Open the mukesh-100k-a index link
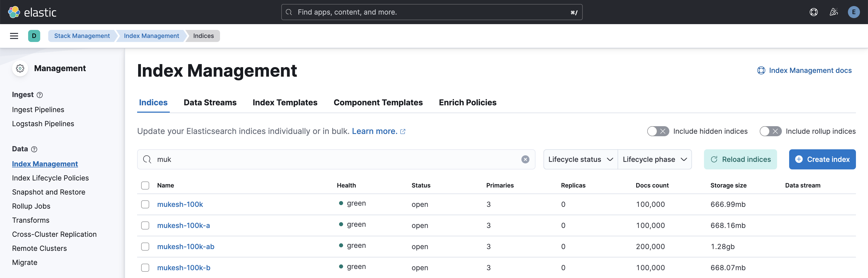The height and width of the screenshot is (278, 868). tap(183, 225)
